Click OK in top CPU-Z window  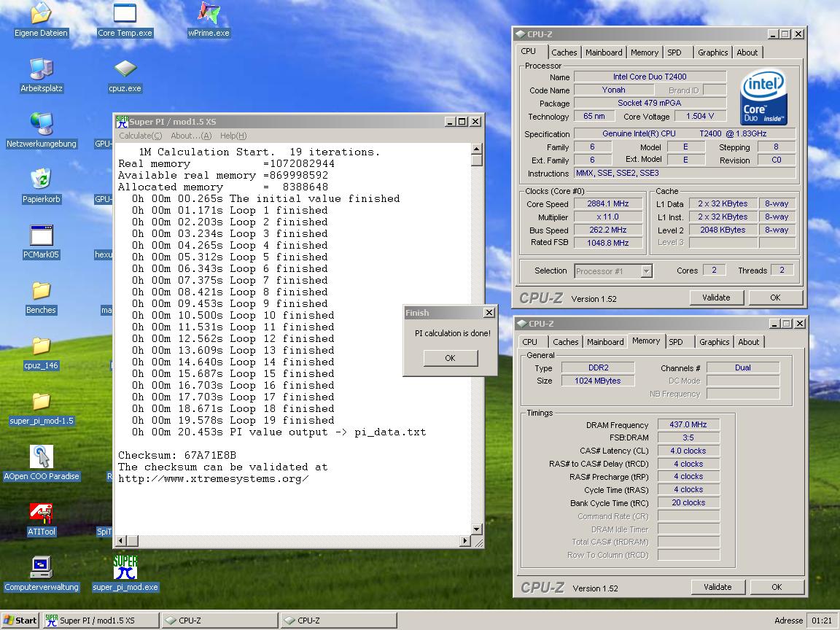[775, 297]
